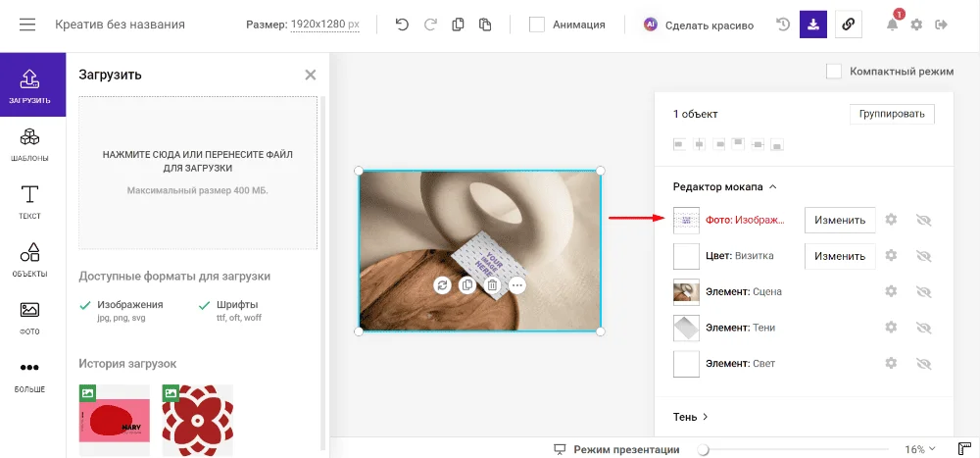The height and width of the screenshot is (458, 980).
Task: Toggle visibility of Тени element
Action: pos(922,328)
